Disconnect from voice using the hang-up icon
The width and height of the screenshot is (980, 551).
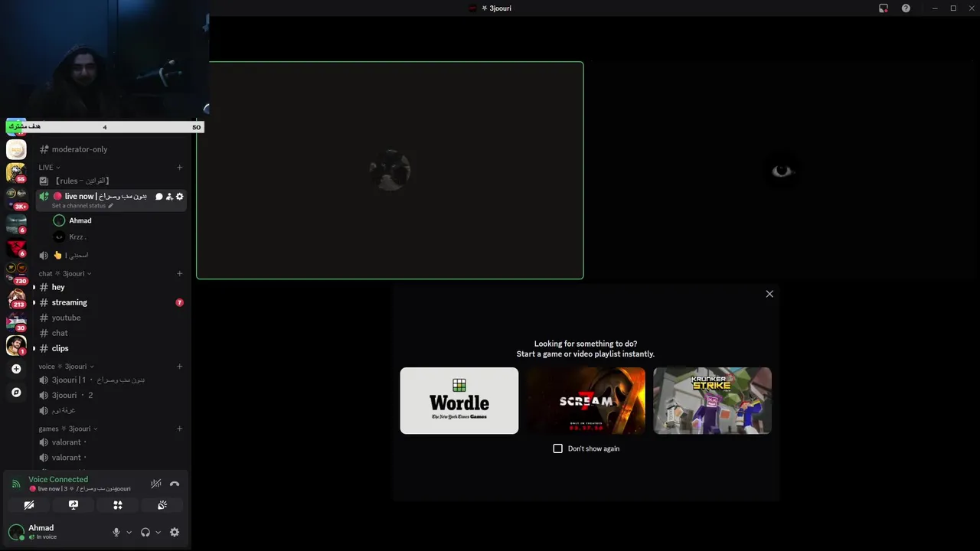click(x=175, y=484)
